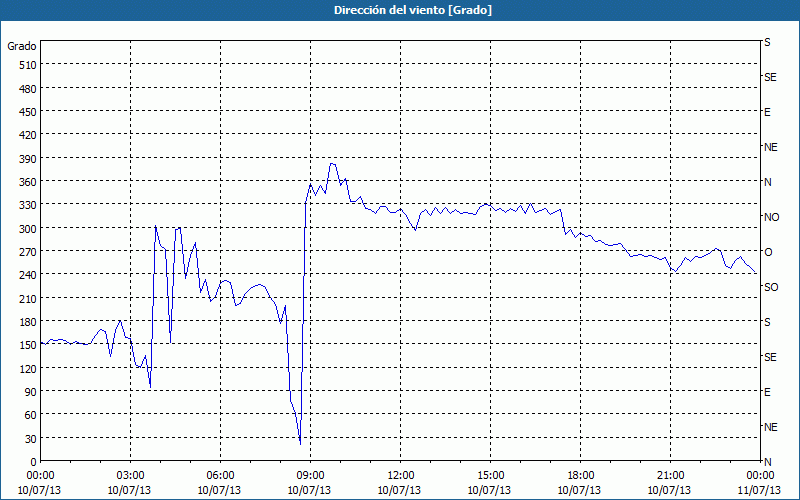
Task: Select the S compass label at 180 degrees
Action: click(767, 322)
